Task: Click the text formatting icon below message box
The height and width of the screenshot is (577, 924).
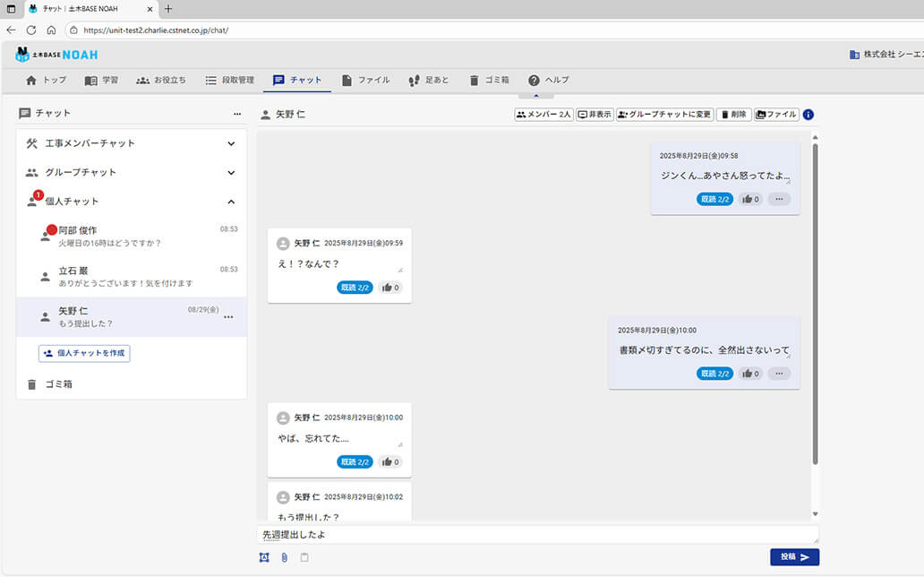Action: point(264,557)
